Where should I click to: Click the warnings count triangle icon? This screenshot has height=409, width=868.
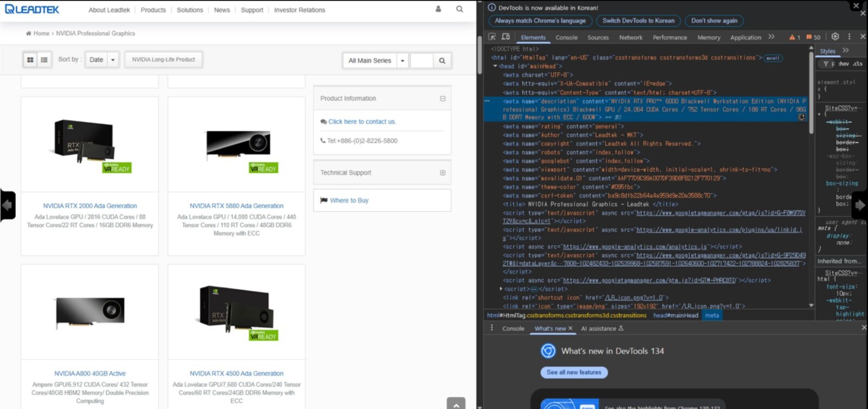[x=792, y=37]
